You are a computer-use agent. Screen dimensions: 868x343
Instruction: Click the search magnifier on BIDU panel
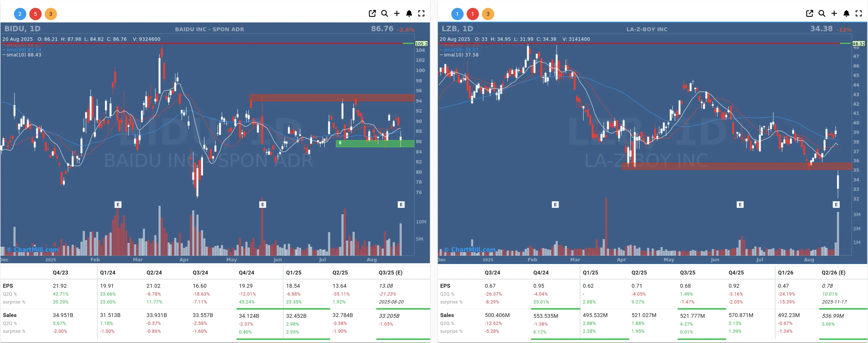pyautogui.click(x=385, y=14)
